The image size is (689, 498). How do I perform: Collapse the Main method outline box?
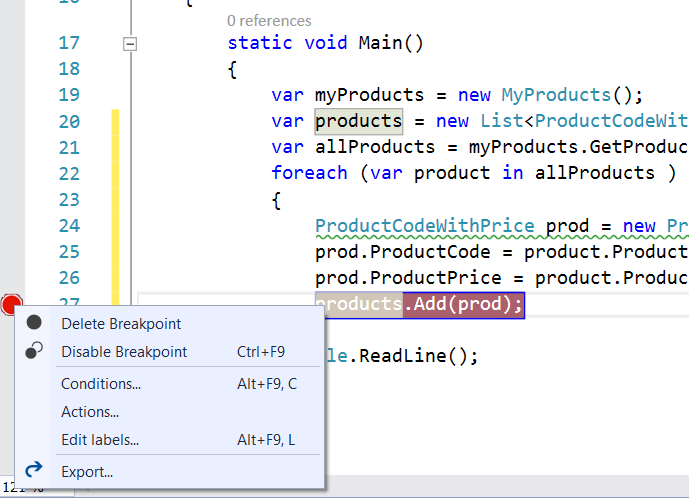[x=128, y=44]
